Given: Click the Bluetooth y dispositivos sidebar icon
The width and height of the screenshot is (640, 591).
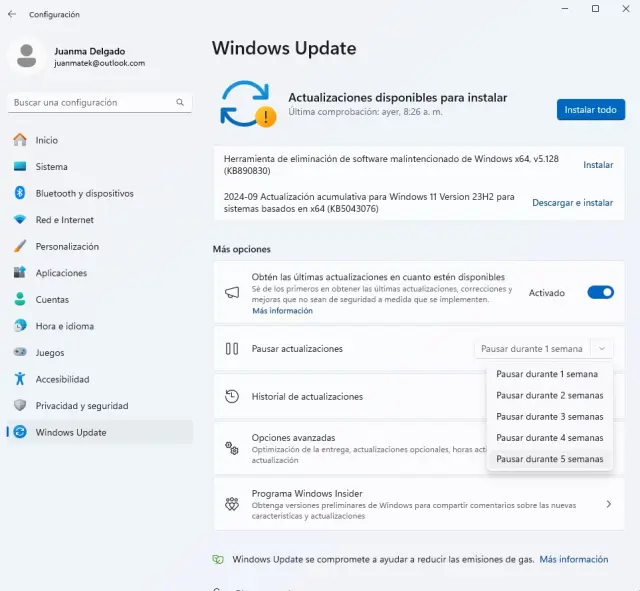Looking at the screenshot, I should click(19, 193).
